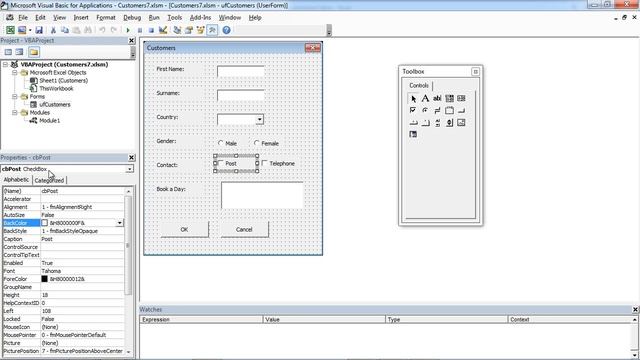Select the CheckBox tool in Toolbox
Image resolution: width=640 pixels, height=360 pixels.
click(413, 110)
